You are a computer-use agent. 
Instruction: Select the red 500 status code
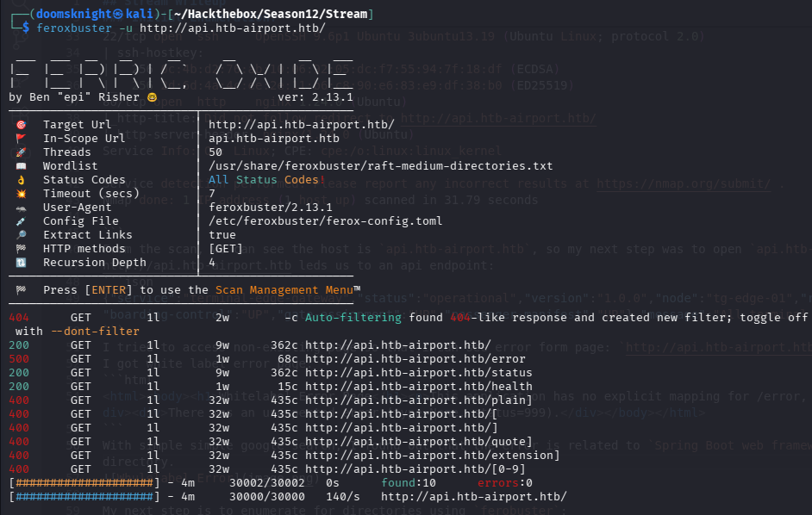point(19,358)
